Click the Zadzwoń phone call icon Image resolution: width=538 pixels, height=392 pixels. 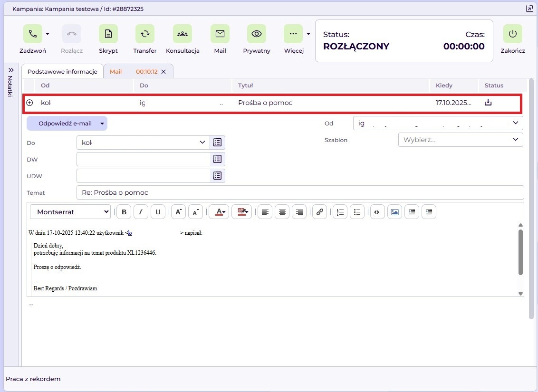click(32, 34)
